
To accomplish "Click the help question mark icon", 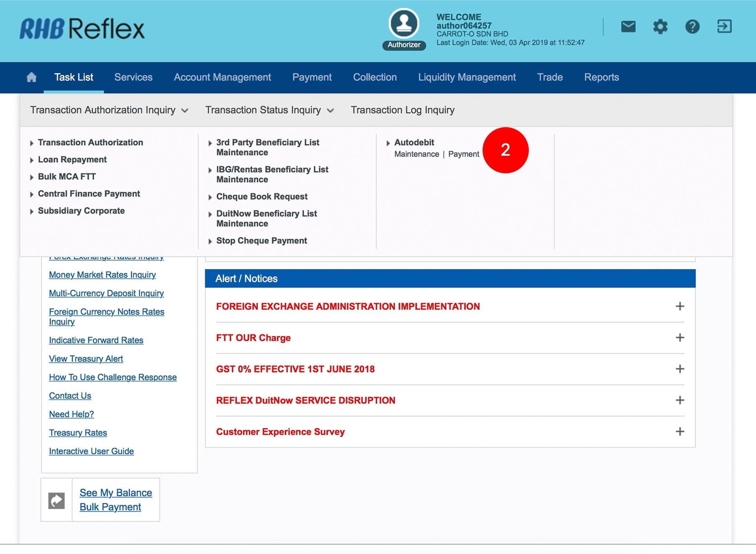I will point(692,27).
